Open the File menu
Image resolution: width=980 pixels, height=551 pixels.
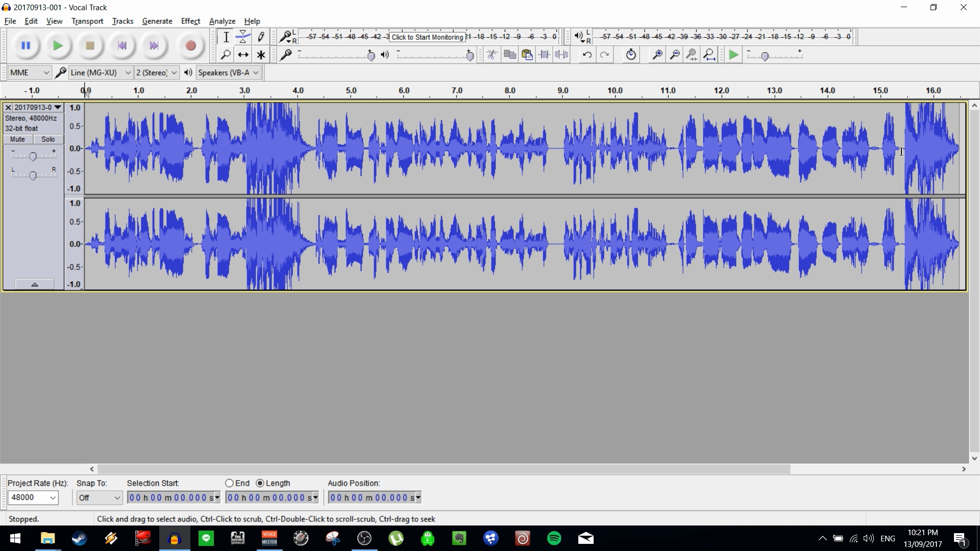(x=10, y=21)
